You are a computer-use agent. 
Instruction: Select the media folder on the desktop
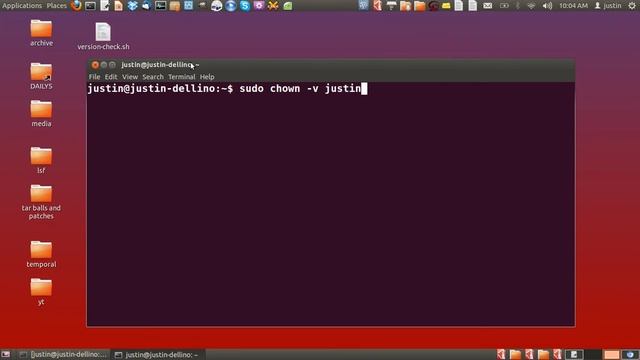click(x=41, y=114)
